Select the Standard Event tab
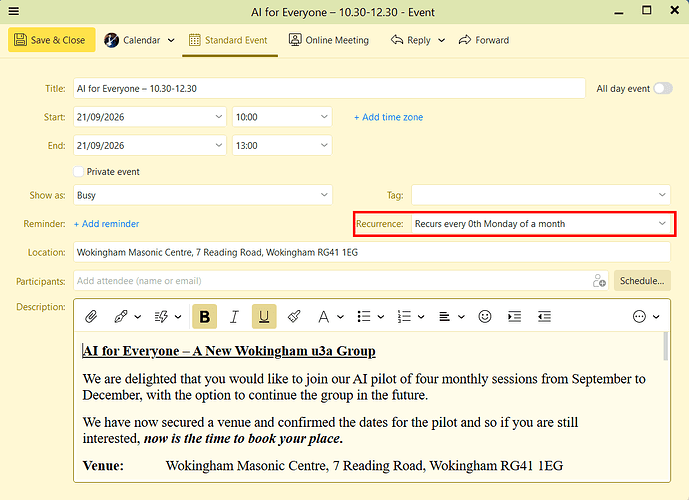 [228, 40]
